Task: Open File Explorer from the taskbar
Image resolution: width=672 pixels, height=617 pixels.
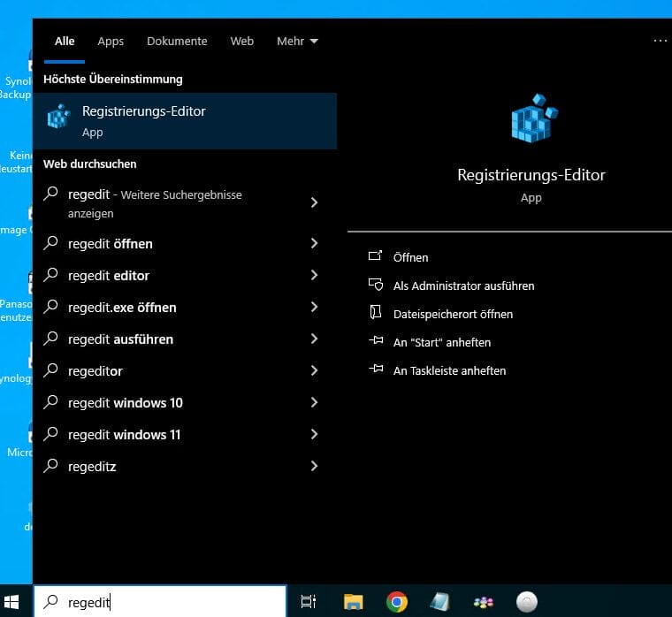Action: coord(354,601)
